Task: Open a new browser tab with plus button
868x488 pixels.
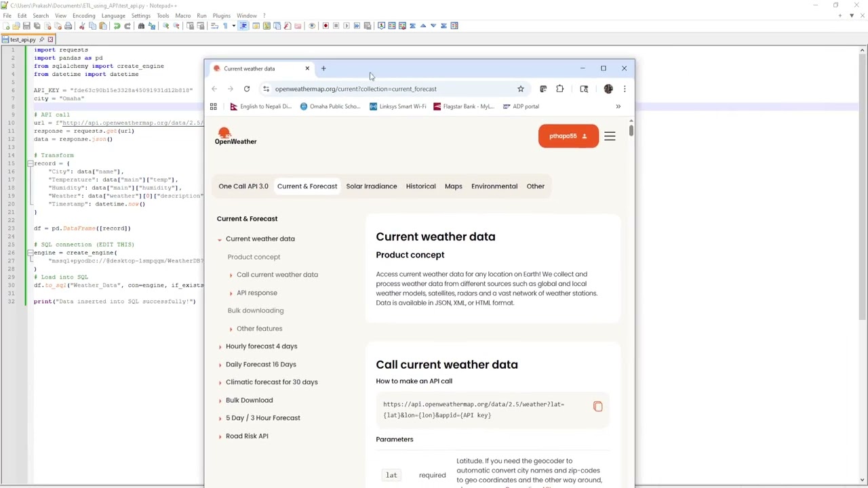Action: (323, 68)
